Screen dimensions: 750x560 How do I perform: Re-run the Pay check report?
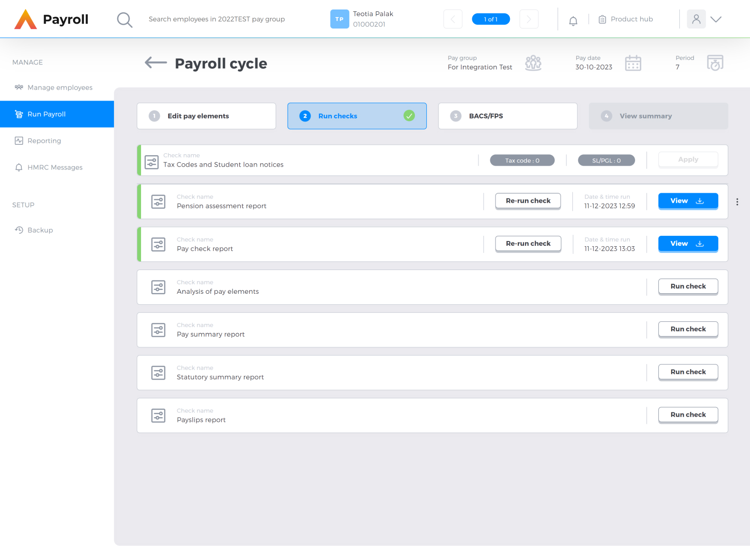tap(528, 243)
